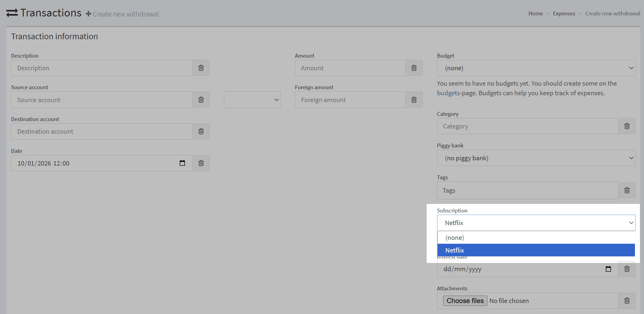Click the 'No file chosen' text
Screen dimensions: 644x314
click(509, 301)
